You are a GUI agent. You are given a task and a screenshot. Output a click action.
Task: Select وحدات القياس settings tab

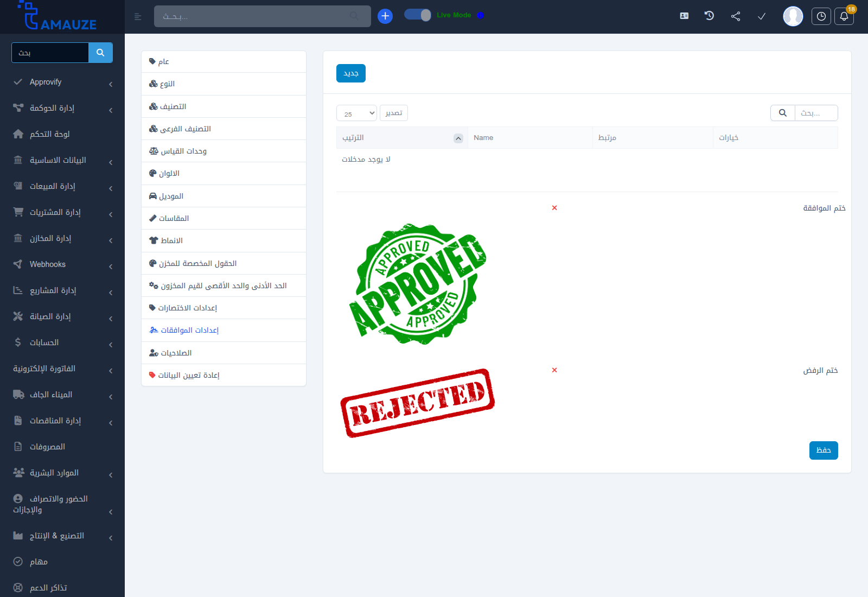[224, 151]
